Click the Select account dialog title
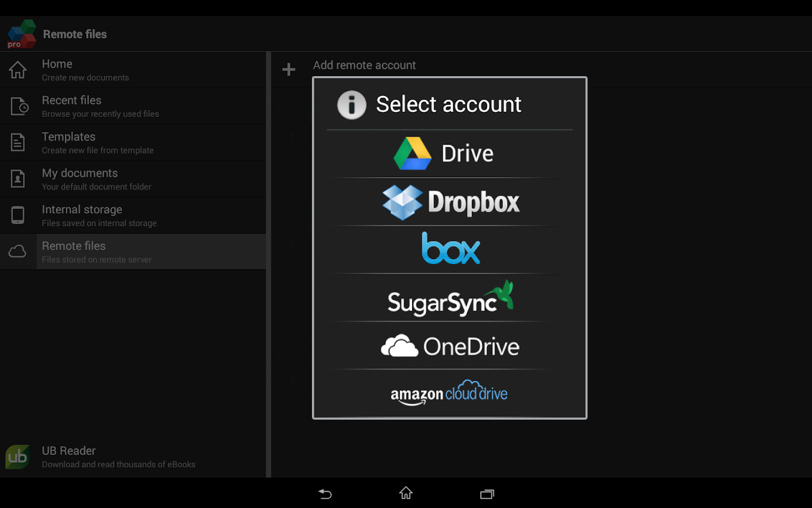This screenshot has width=812, height=508. coord(449,104)
